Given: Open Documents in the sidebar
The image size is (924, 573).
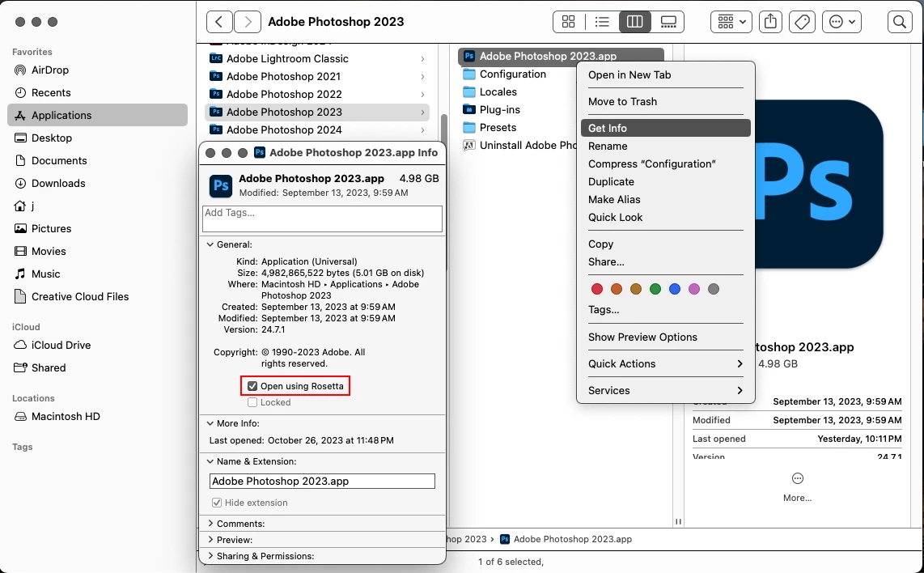Looking at the screenshot, I should (97, 160).
